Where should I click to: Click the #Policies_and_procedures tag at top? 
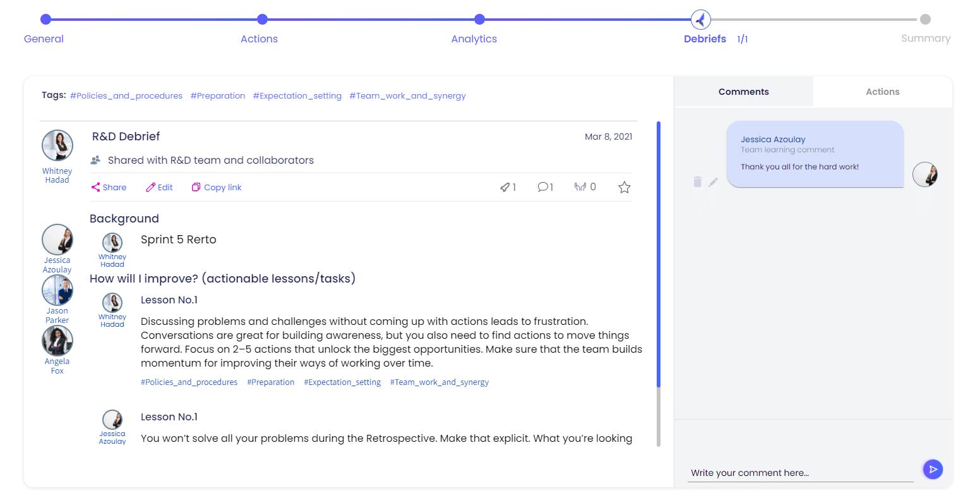coord(126,96)
